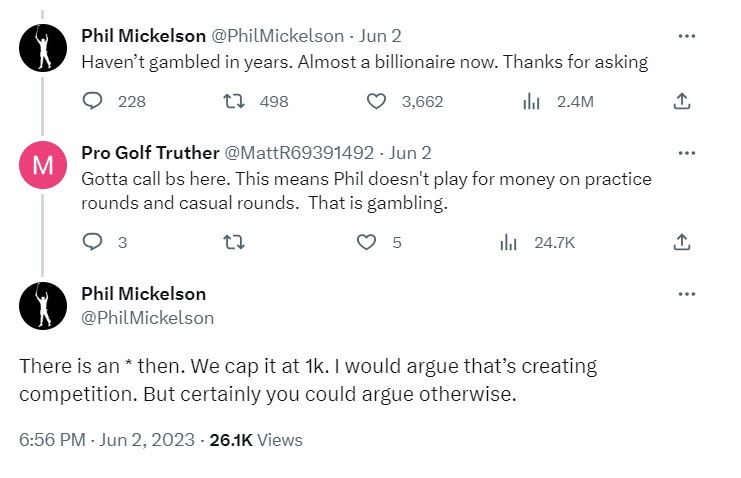
Task: Share Pro Golf Truther's tweet
Action: tap(681, 242)
